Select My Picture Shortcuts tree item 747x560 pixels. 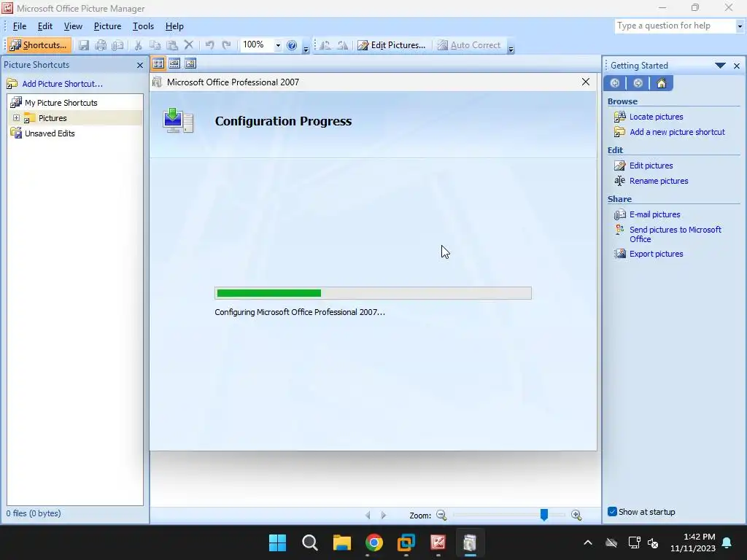coord(61,103)
